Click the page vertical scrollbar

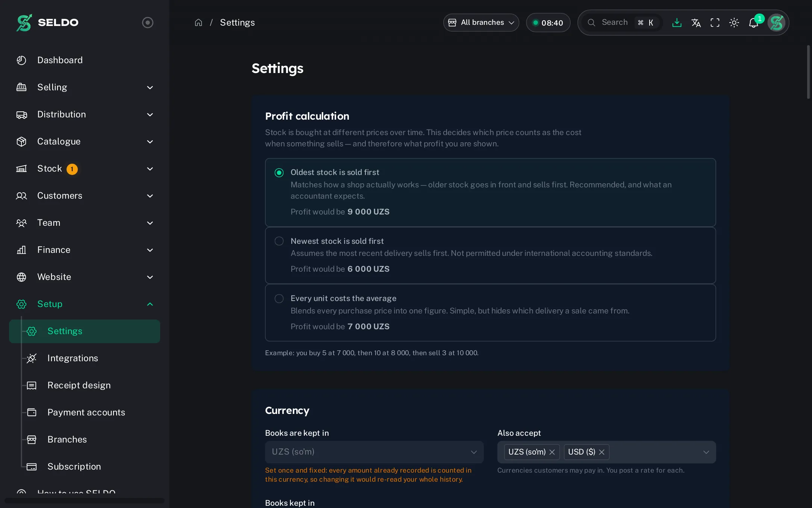pyautogui.click(x=808, y=71)
